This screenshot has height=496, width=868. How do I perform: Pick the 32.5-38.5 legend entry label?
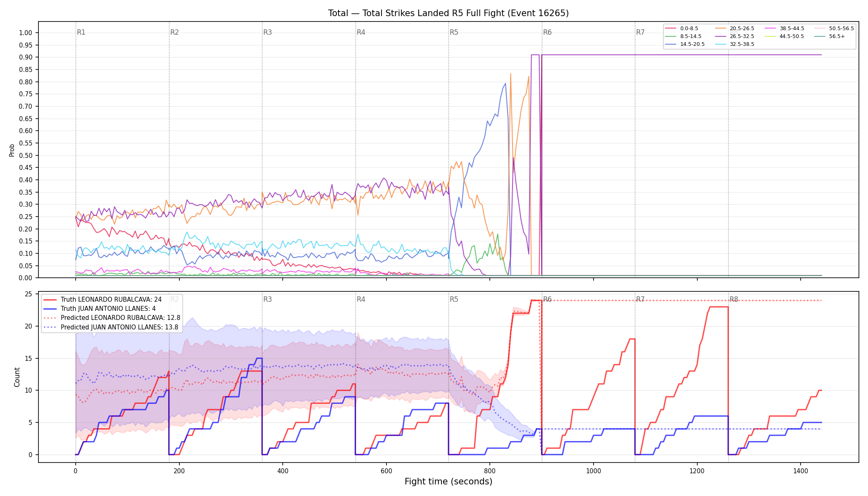click(x=742, y=44)
